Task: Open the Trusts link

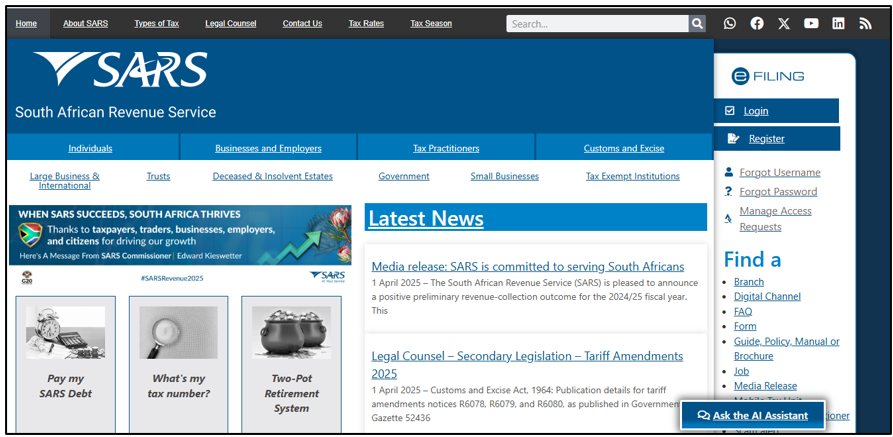Action: (158, 176)
